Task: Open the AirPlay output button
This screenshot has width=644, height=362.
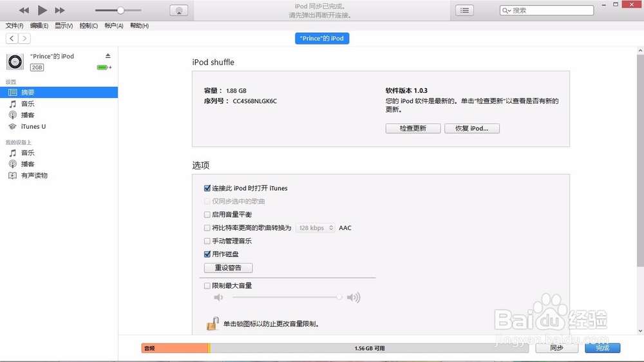Action: 178,11
